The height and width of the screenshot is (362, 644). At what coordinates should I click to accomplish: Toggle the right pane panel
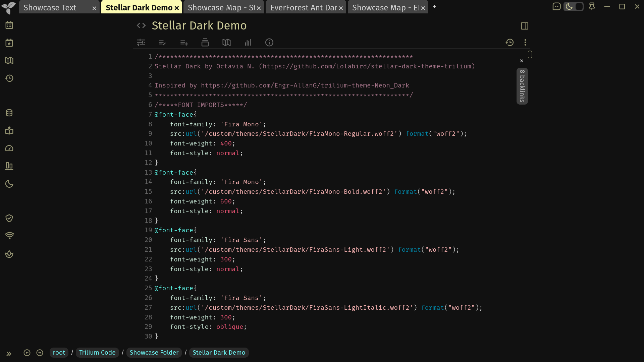[x=525, y=26]
